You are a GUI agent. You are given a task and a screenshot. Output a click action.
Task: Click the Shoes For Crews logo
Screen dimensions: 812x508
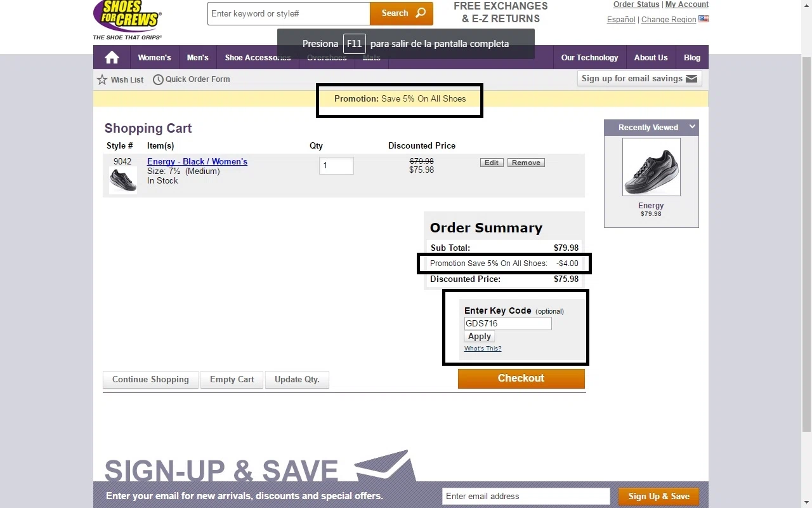click(x=127, y=19)
